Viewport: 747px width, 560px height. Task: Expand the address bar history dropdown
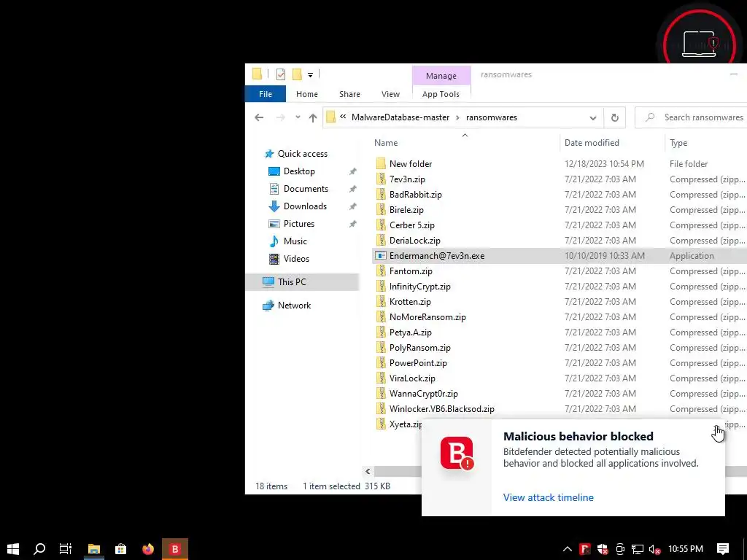click(x=592, y=117)
